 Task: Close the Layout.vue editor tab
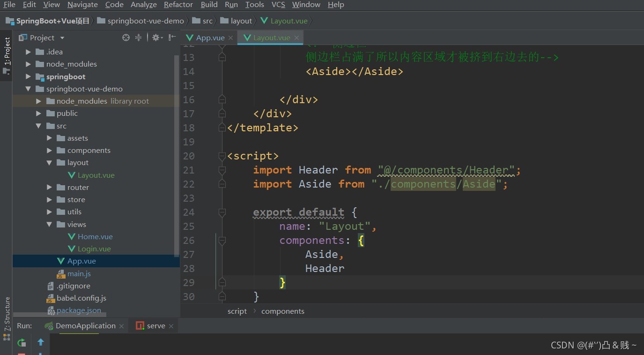[x=296, y=38]
